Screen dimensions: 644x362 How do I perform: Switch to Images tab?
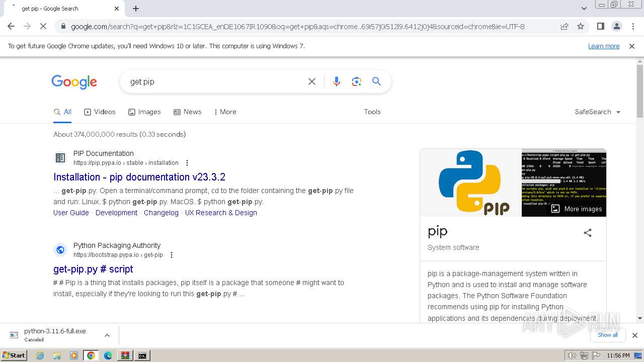[x=144, y=112]
